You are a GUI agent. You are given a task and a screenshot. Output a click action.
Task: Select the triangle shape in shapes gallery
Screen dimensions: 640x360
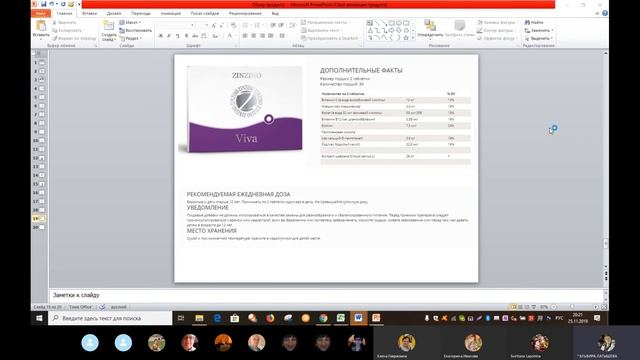(x=370, y=31)
